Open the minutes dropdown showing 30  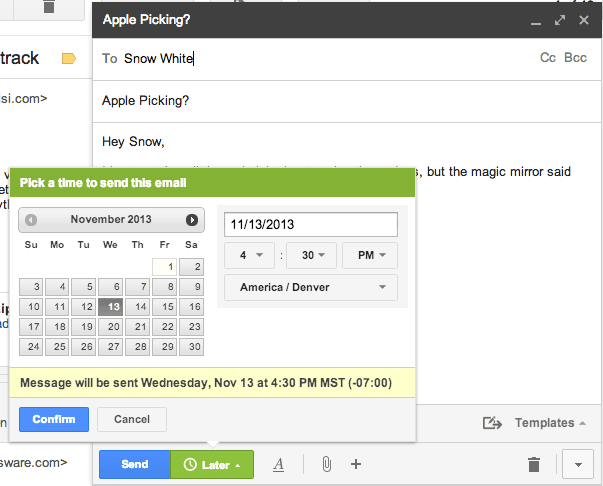point(313,255)
